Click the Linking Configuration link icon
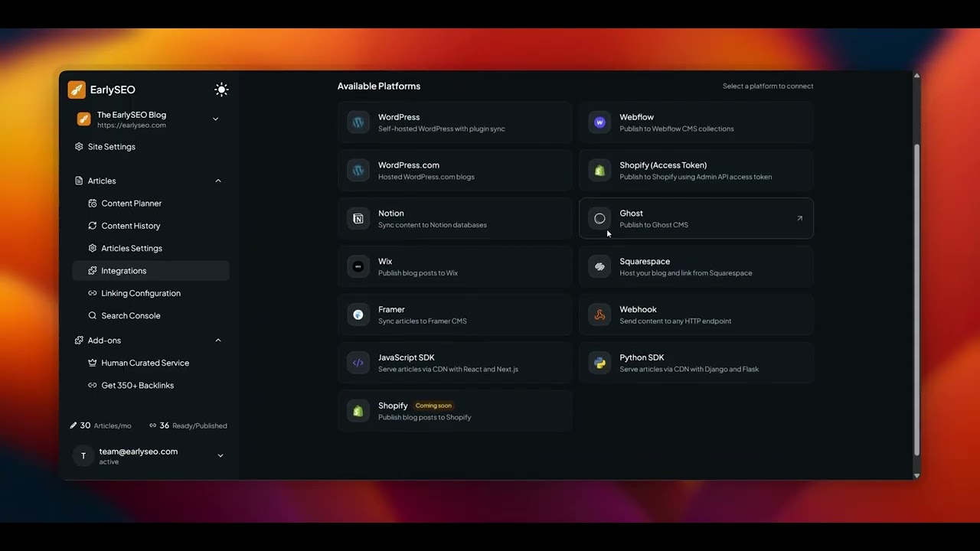Screen dimensions: 980x551 [93, 293]
